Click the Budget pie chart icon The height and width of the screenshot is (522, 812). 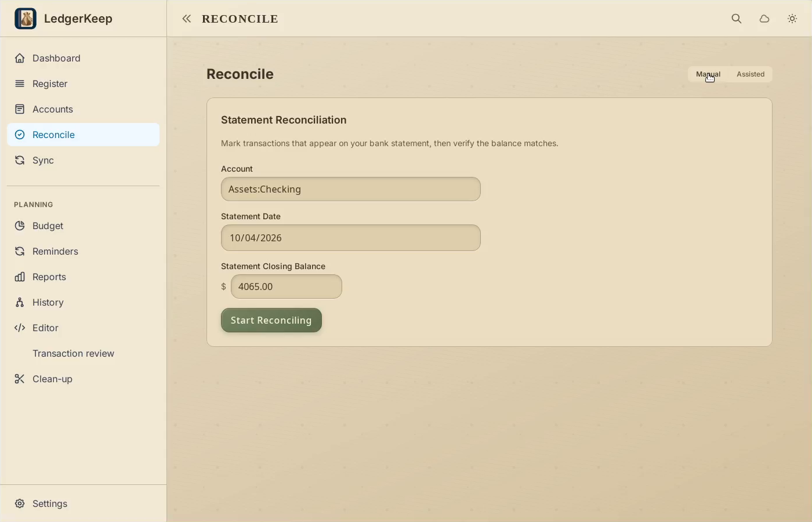point(20,226)
